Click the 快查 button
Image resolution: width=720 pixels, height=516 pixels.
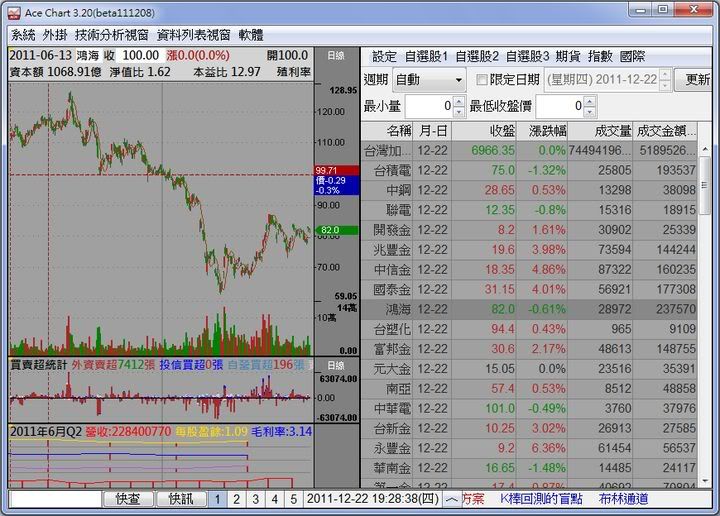[x=128, y=499]
